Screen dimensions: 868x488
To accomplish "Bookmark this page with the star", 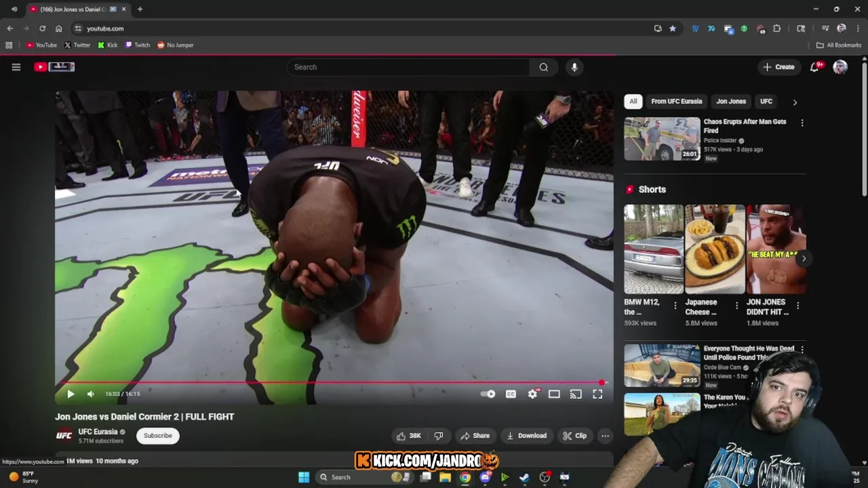I will click(672, 28).
